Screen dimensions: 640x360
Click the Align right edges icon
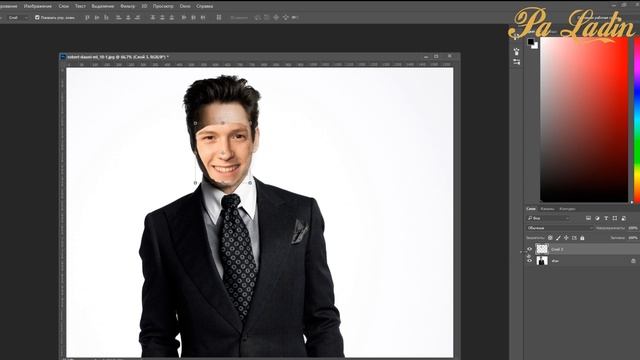(x=137, y=18)
